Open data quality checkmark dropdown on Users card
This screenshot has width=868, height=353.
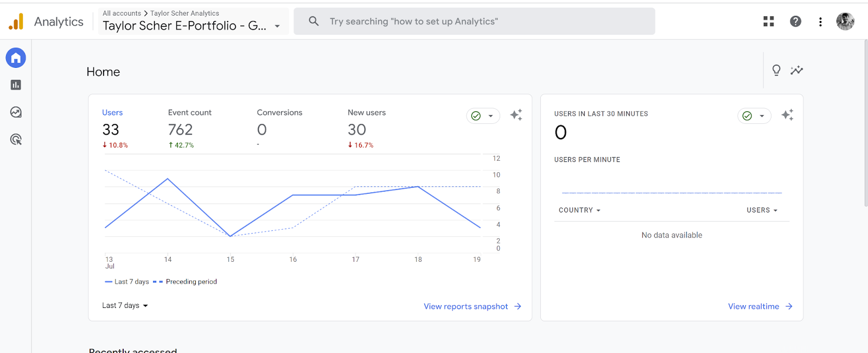(x=483, y=116)
